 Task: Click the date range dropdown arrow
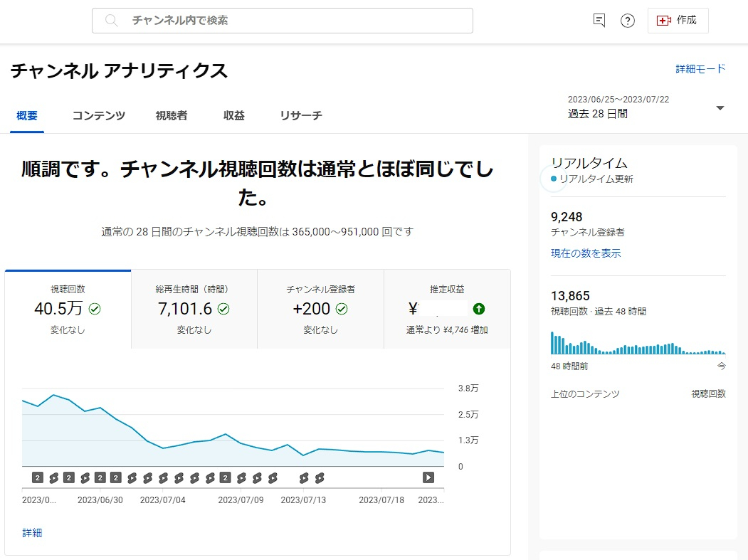coord(720,108)
